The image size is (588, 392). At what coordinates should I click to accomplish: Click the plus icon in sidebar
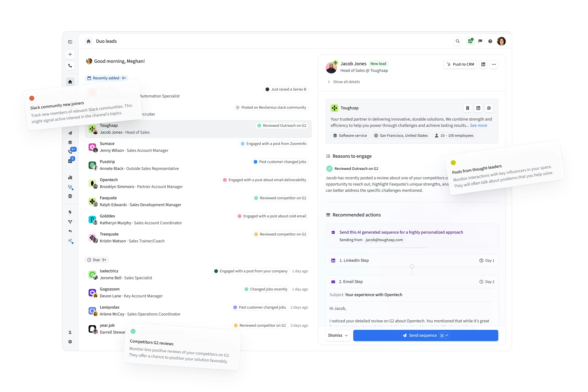coord(70,55)
